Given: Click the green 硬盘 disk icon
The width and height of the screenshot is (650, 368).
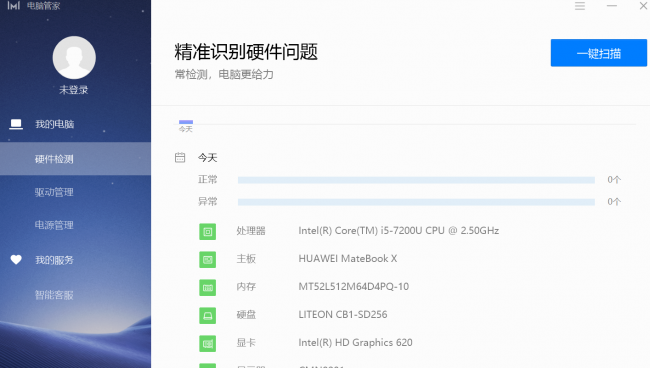Looking at the screenshot, I should 208,315.
